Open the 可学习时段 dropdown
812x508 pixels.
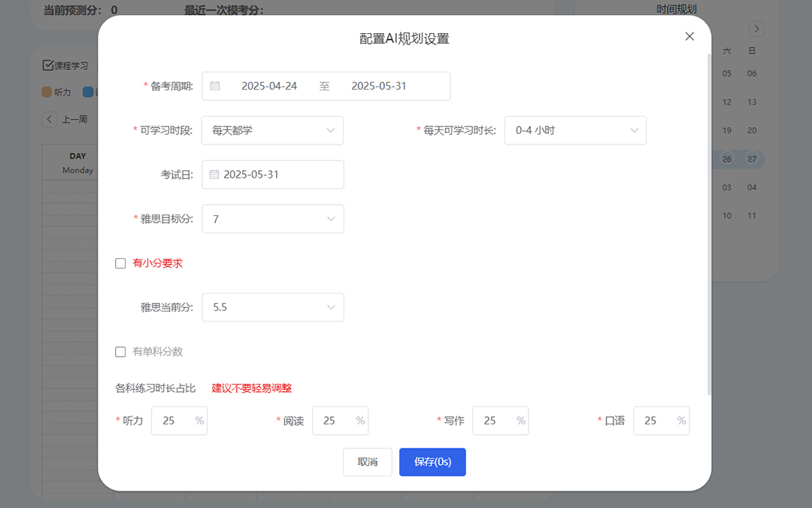point(272,130)
